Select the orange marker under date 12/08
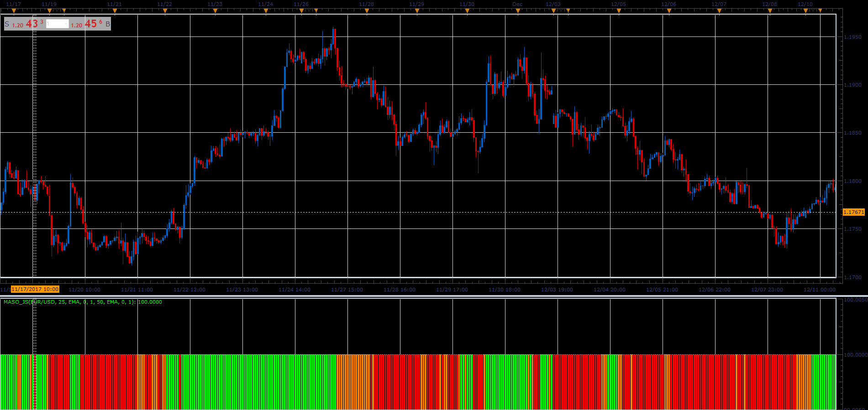Viewport: 868px width, 410px height. [770, 10]
